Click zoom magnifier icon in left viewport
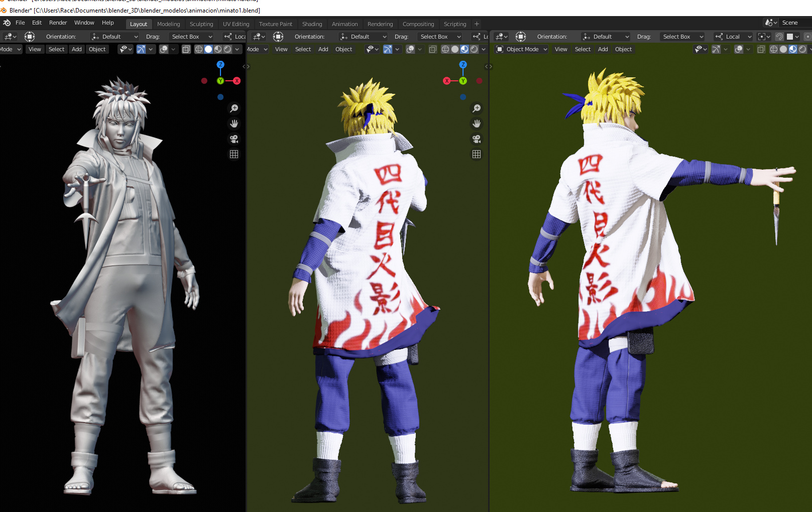Viewport: 812px width, 512px height. point(234,108)
